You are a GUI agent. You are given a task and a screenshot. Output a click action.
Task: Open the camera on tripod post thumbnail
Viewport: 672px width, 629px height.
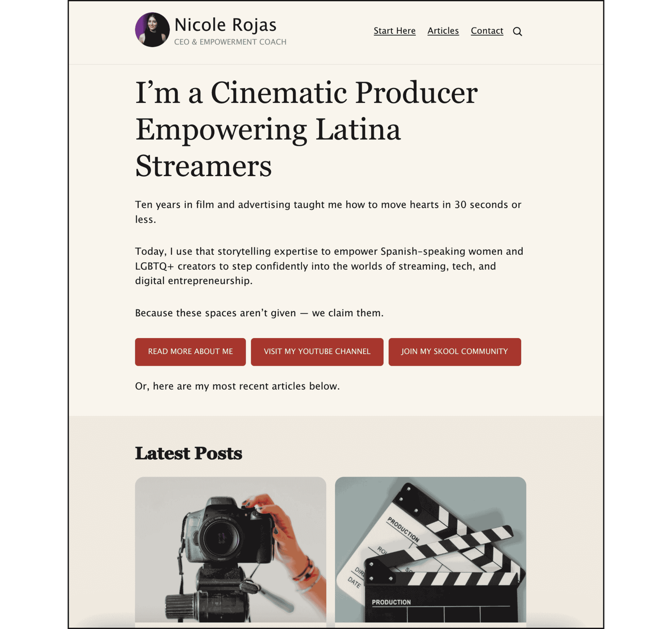[230, 549]
